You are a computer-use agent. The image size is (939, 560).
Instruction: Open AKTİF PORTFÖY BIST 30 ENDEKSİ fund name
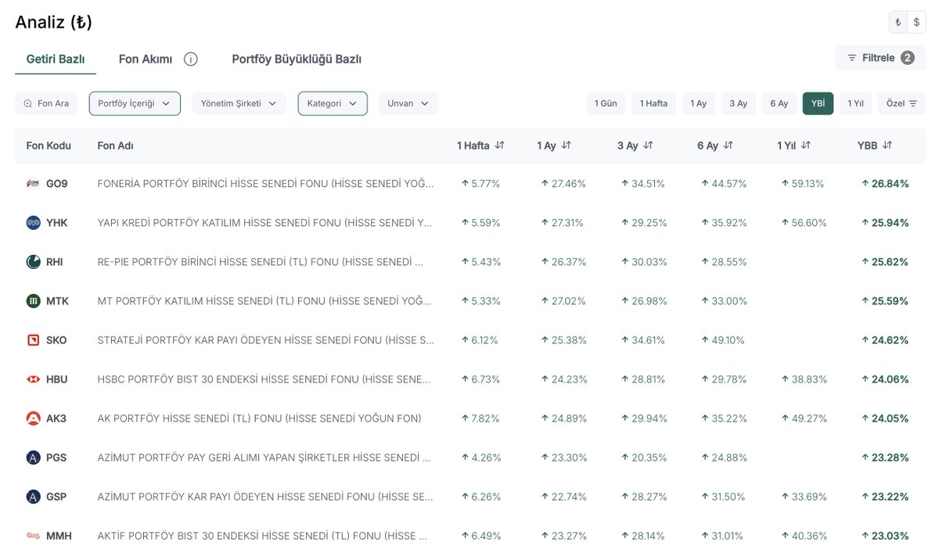[262, 536]
